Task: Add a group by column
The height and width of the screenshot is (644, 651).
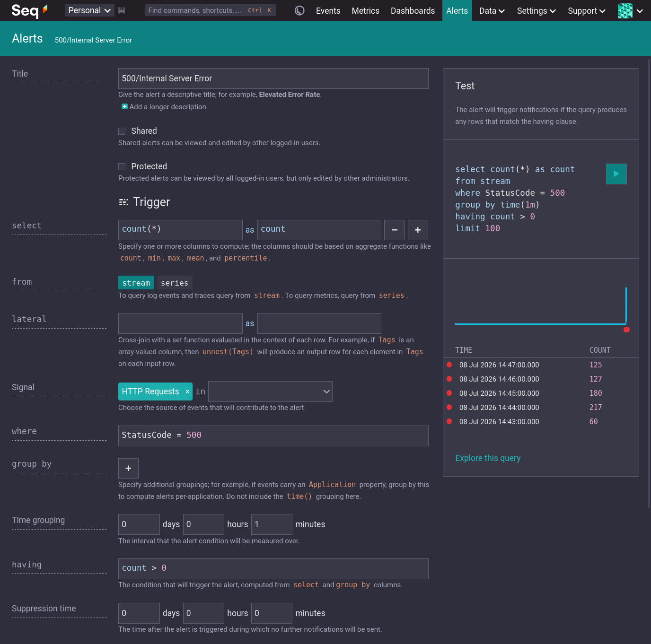Action: 128,468
